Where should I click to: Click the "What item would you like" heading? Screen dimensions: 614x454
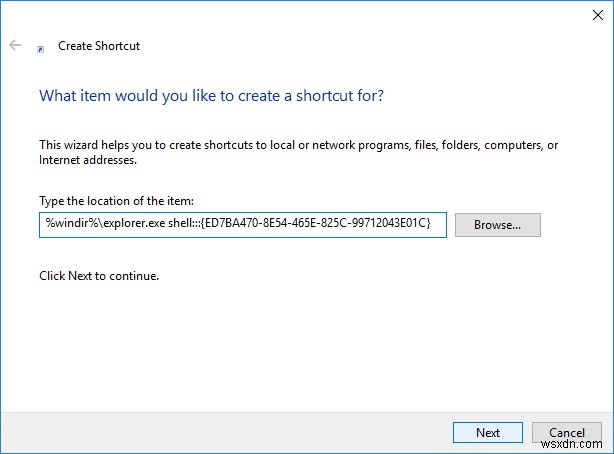pos(211,97)
